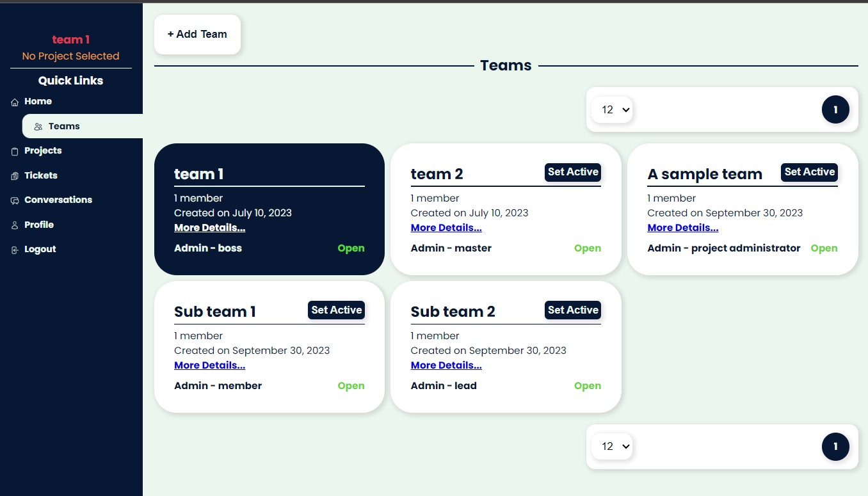Click the Teams page heading
Screen dimensions: 868x496
click(506, 65)
